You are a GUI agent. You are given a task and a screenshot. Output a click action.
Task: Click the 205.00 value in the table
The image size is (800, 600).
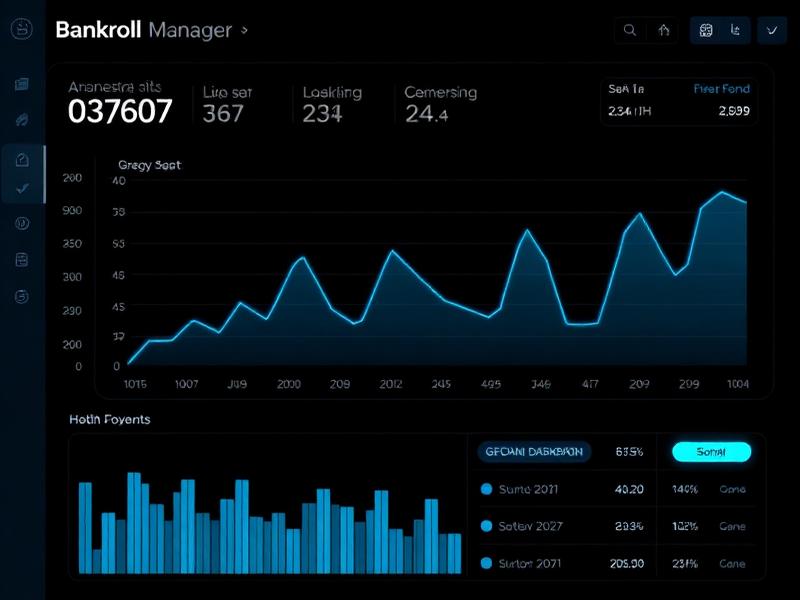pyautogui.click(x=627, y=563)
